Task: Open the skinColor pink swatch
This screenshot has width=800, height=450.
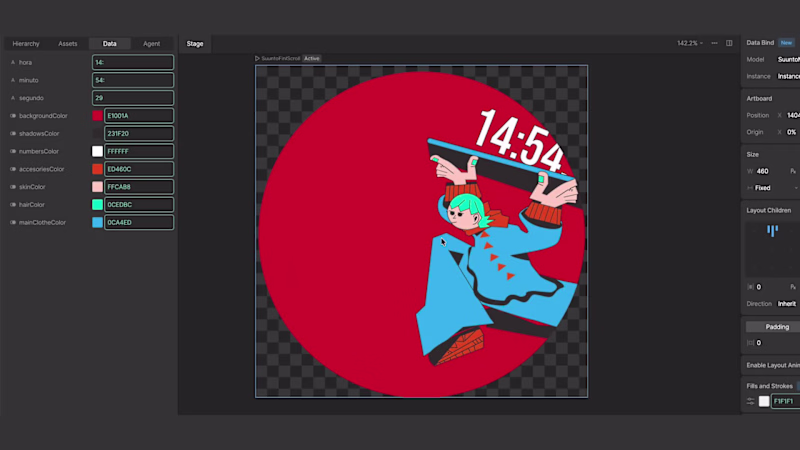Action: coord(97,187)
